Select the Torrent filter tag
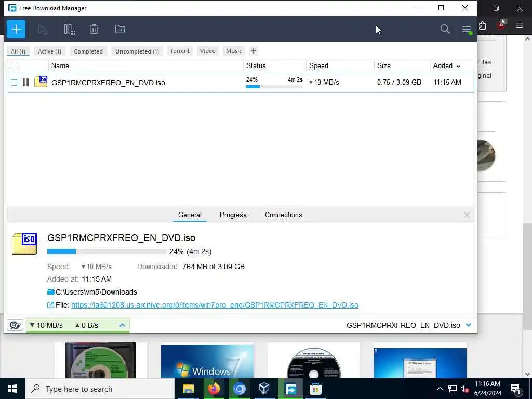 [x=180, y=51]
